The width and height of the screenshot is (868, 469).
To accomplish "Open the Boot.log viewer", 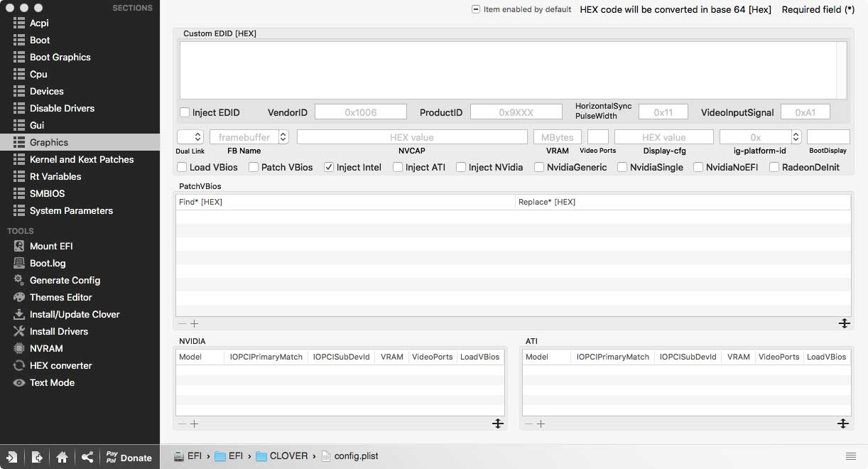I will click(48, 263).
